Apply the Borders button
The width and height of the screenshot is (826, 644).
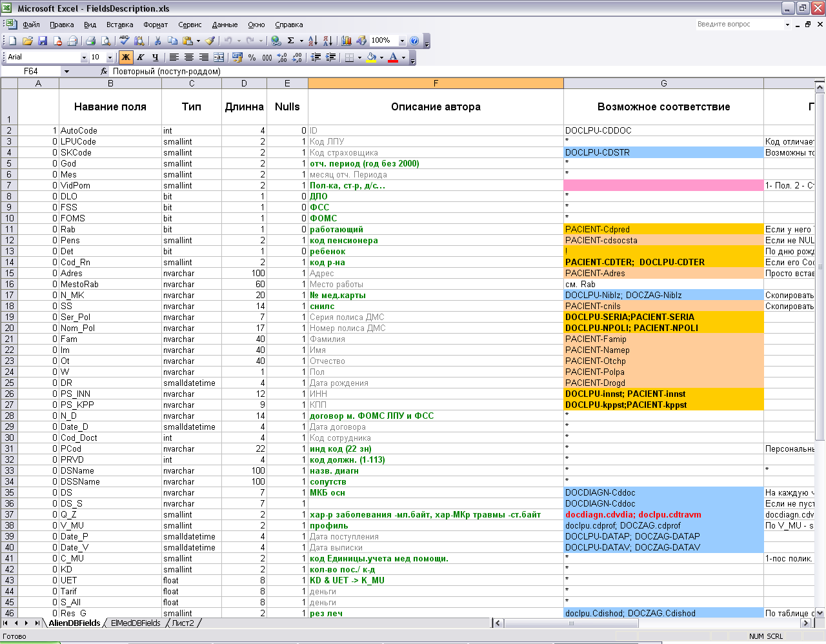click(x=349, y=57)
